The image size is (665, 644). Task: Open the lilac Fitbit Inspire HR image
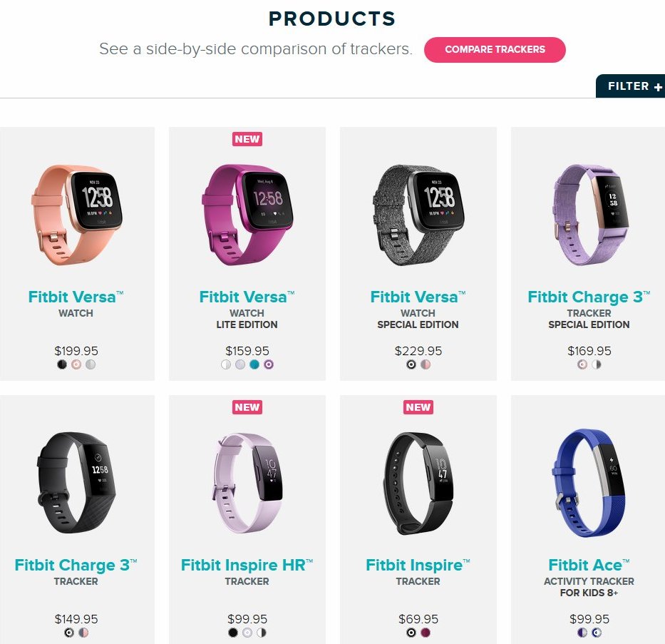[247, 483]
